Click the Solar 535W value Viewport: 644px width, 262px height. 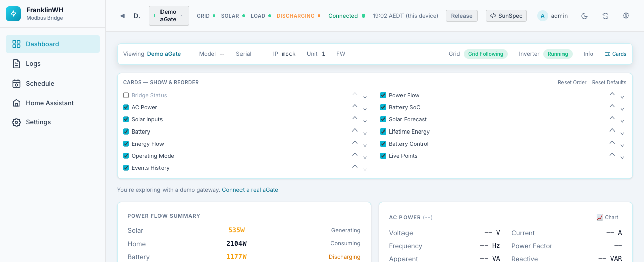coord(236,230)
